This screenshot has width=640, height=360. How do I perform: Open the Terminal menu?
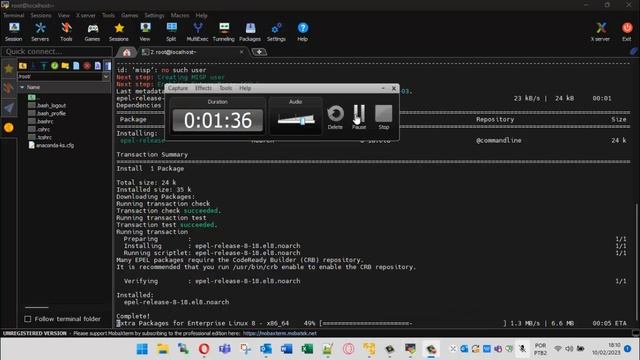[13, 15]
